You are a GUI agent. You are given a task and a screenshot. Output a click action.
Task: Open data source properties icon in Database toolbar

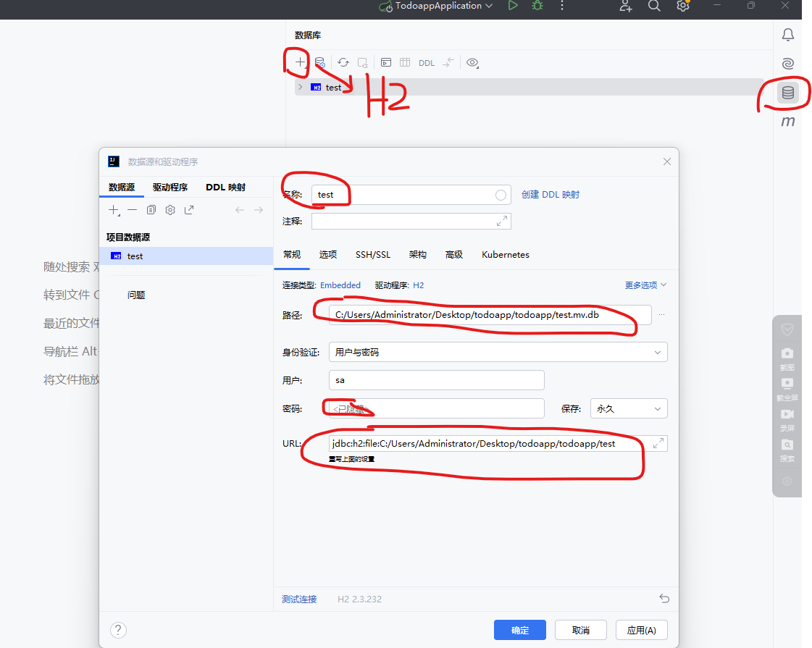pyautogui.click(x=320, y=62)
